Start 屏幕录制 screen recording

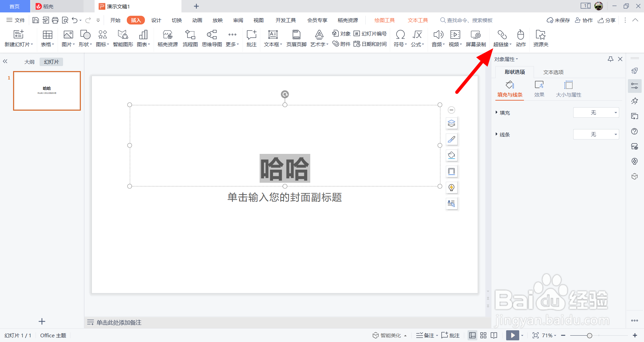476,38
